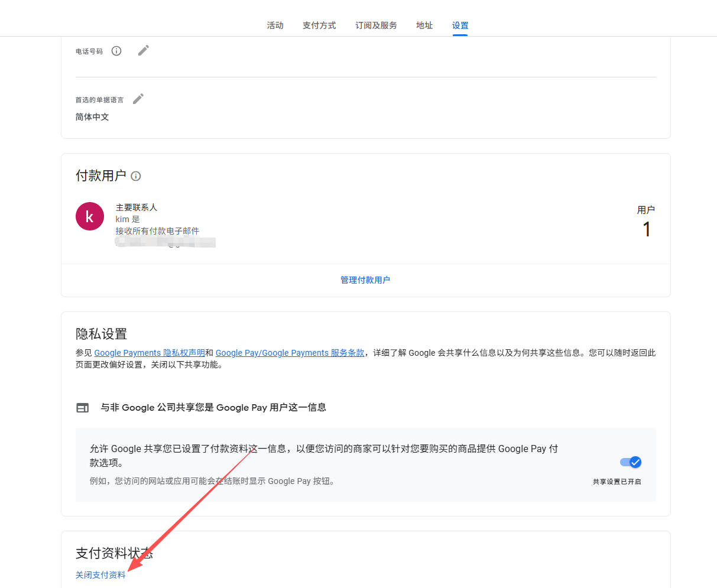Open Google Payments 隐私权声明 link
This screenshot has height=588, width=717.
150,353
